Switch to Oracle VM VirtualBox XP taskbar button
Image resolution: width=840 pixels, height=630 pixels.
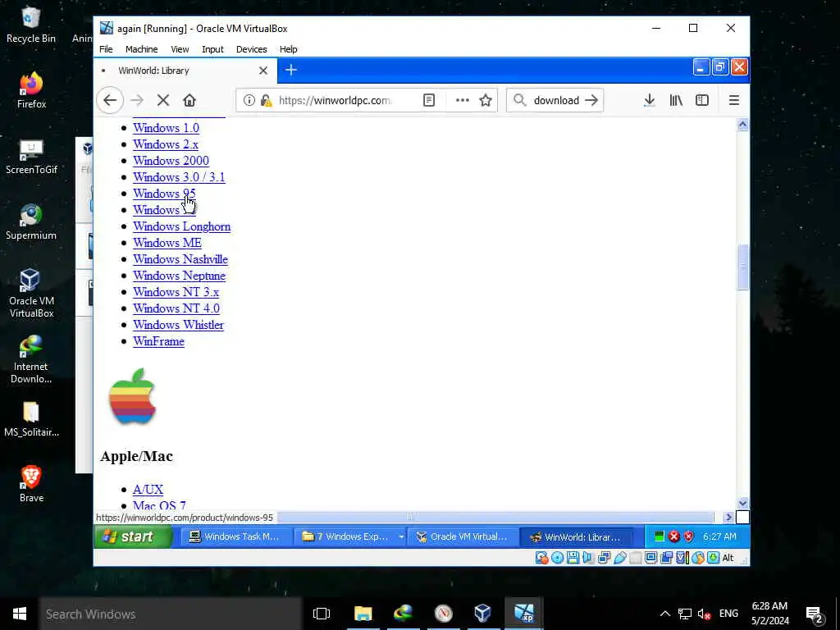click(463, 536)
